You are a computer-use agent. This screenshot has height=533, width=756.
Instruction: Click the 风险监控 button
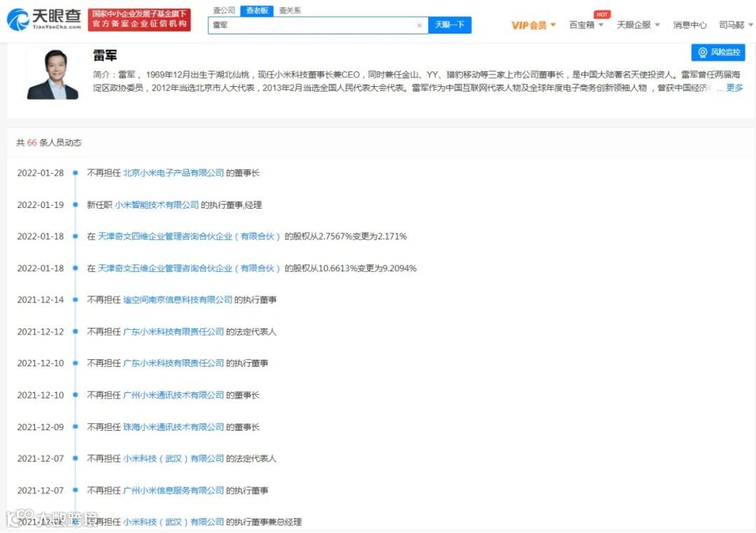click(x=718, y=52)
